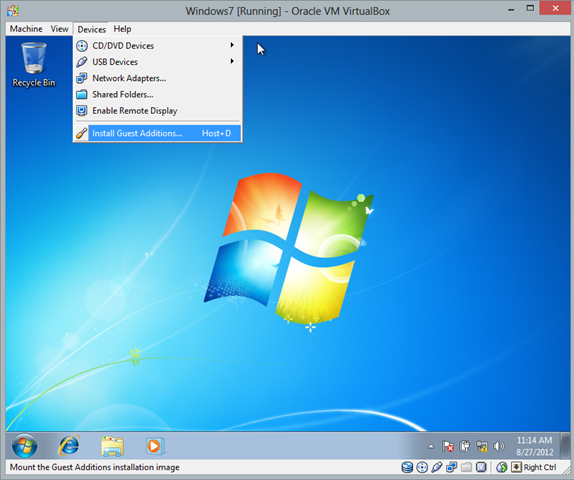574x480 pixels.
Task: Open the Windows 7 Start button
Action: pos(25,446)
